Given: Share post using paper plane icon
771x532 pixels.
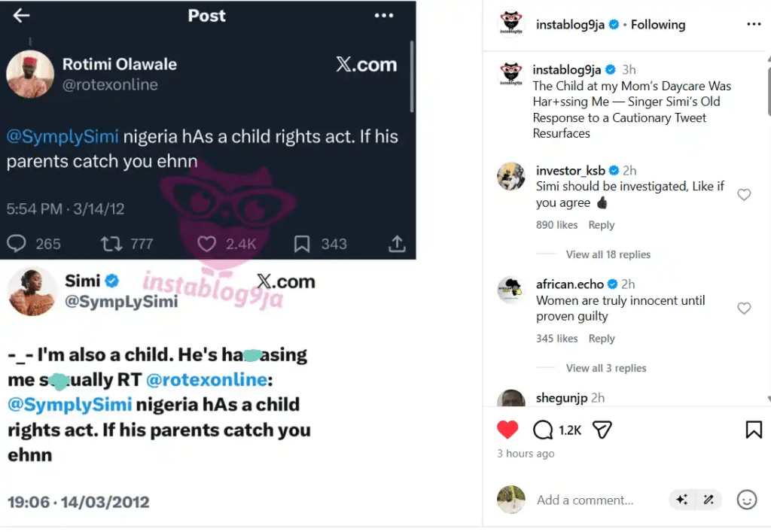Looking at the screenshot, I should point(602,430).
